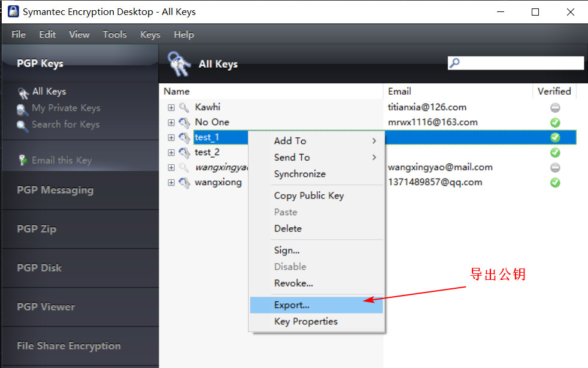Click the All Keys header keyring icon

tap(179, 64)
